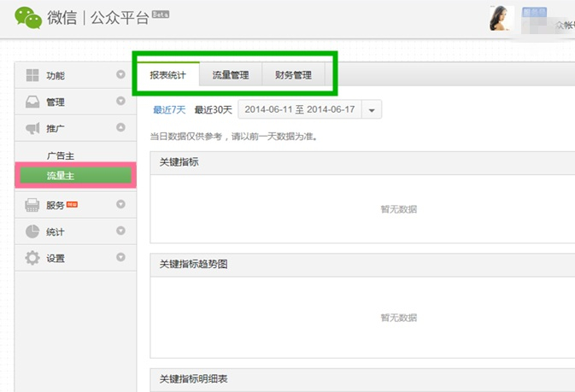Click the 统计 pie chart icon
575x392 pixels.
pos(32,231)
